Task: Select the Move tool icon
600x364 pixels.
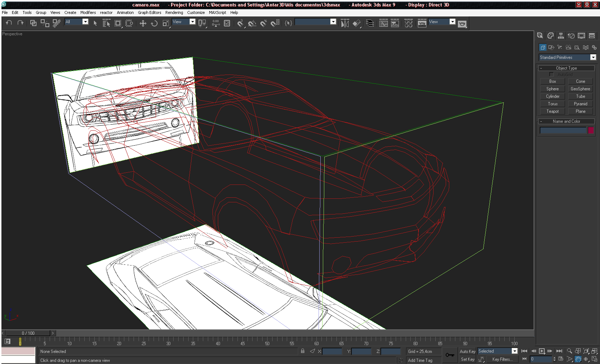Action: (143, 23)
